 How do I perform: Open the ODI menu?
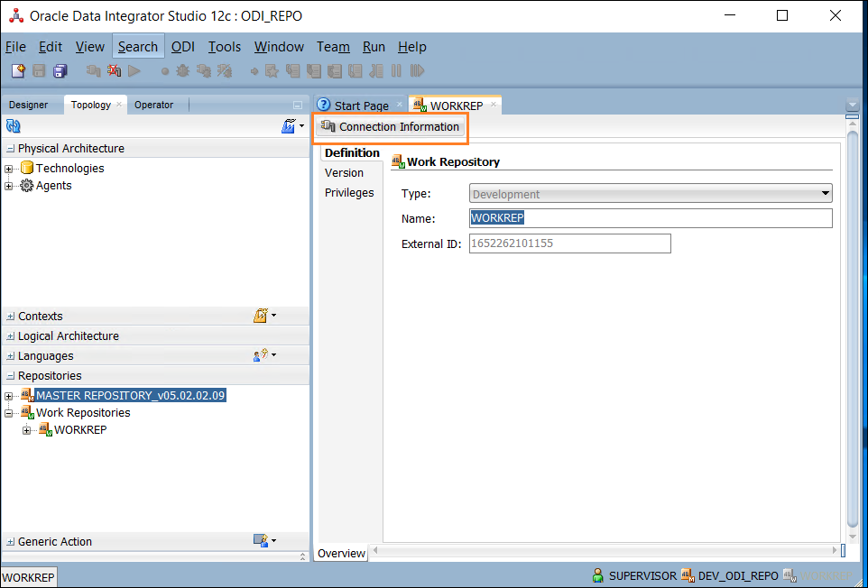pyautogui.click(x=182, y=47)
